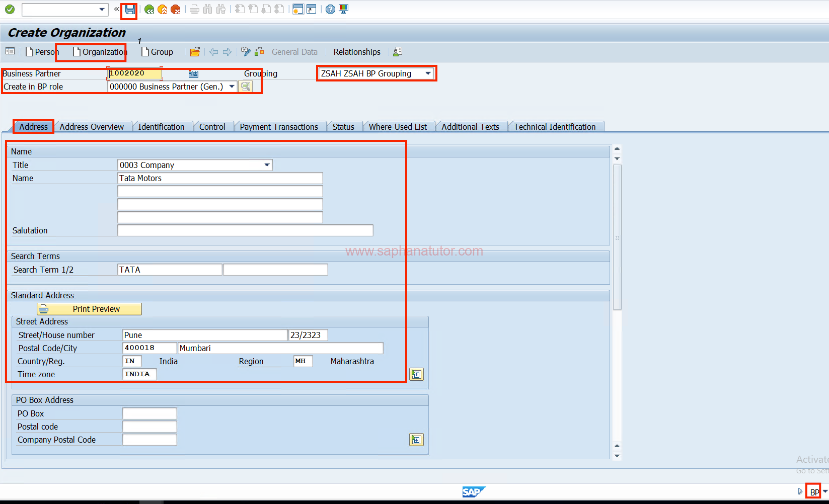
Task: Click the Print icon in the toolbar
Action: [194, 9]
